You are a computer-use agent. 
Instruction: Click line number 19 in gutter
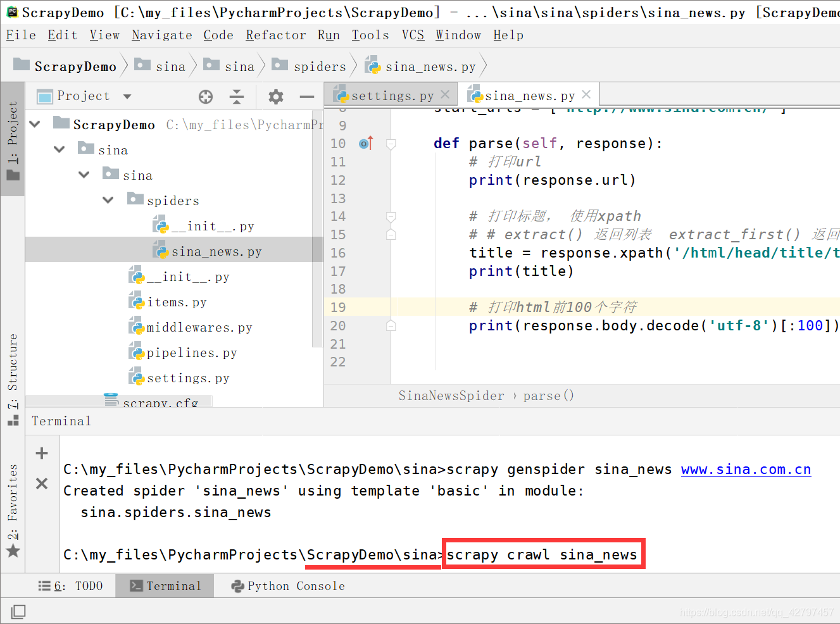[x=338, y=308]
